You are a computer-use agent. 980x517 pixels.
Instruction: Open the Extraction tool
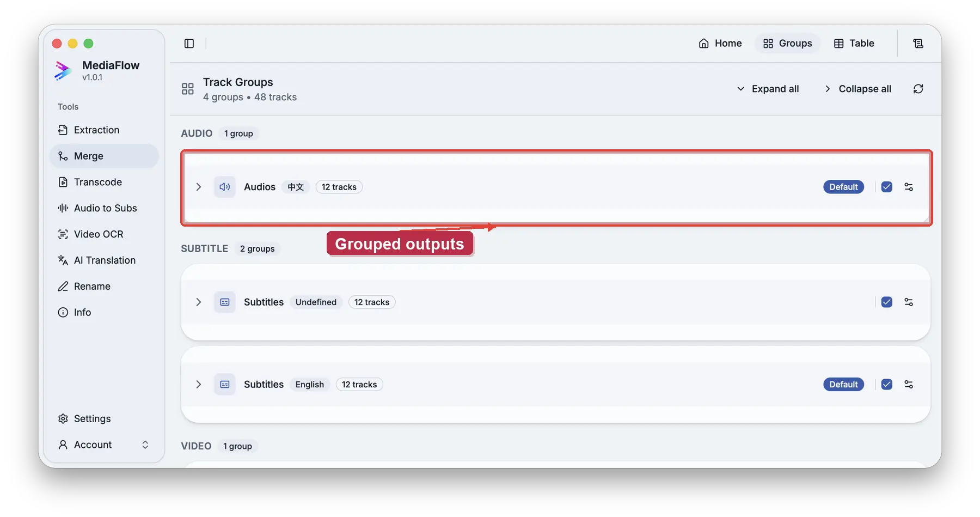104,130
